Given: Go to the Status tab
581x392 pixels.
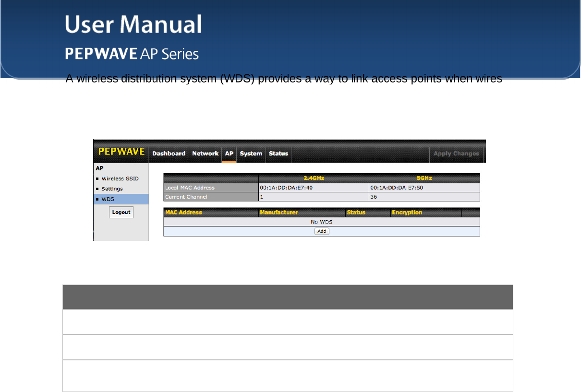Looking at the screenshot, I should click(278, 154).
